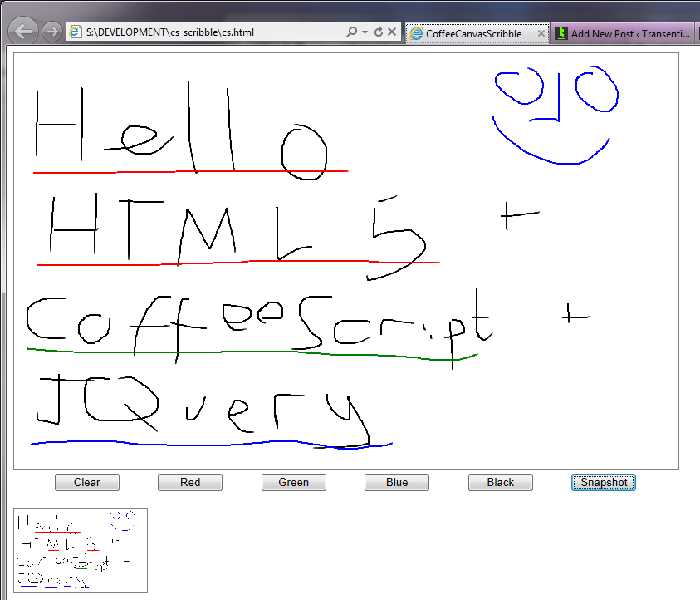
Task: Click the page icon beside the address
Action: pyautogui.click(x=75, y=32)
